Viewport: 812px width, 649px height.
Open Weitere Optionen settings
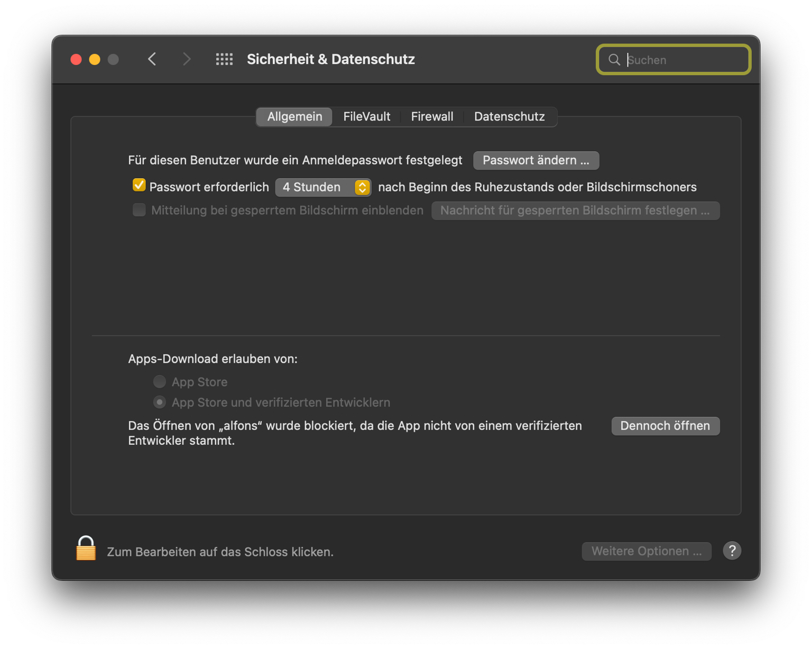click(x=646, y=551)
